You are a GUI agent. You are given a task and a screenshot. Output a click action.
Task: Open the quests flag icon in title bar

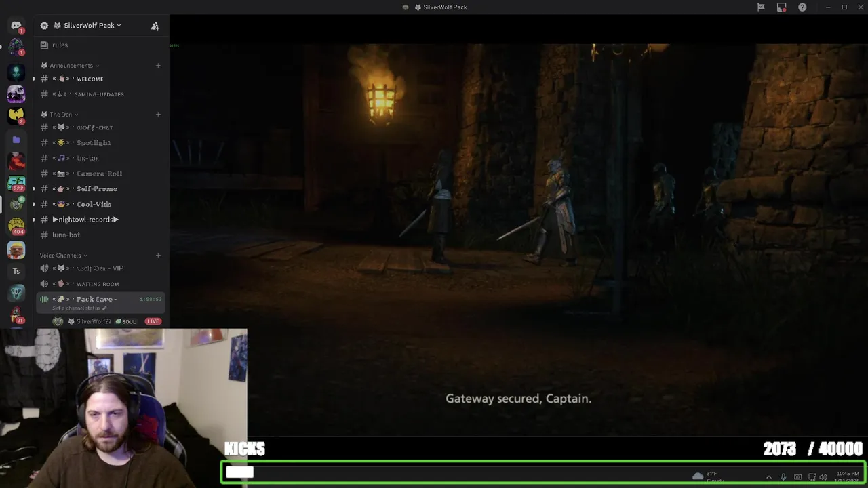click(761, 7)
